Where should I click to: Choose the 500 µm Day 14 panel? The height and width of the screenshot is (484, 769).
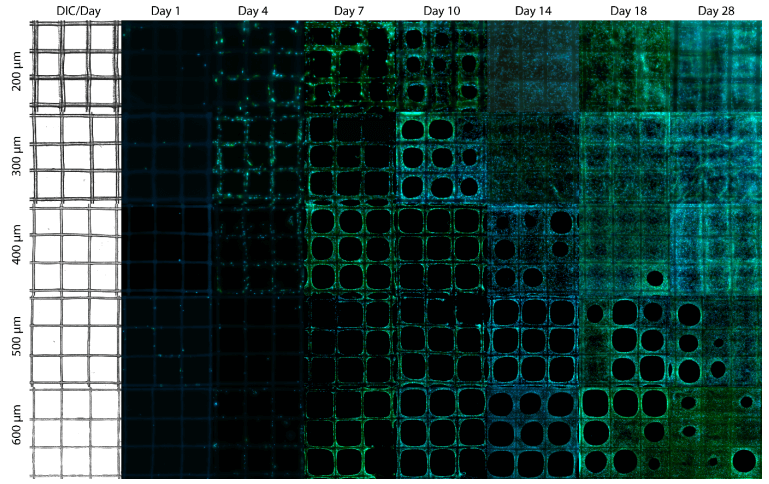pos(534,341)
